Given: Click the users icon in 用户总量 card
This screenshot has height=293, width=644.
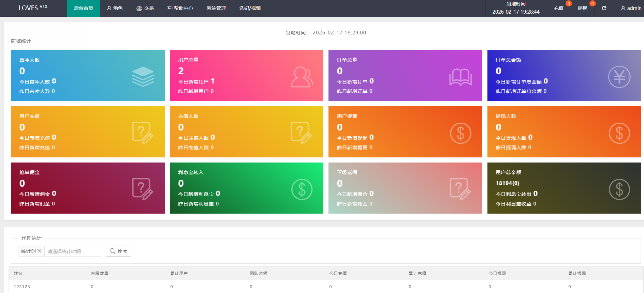Looking at the screenshot, I should point(302,77).
